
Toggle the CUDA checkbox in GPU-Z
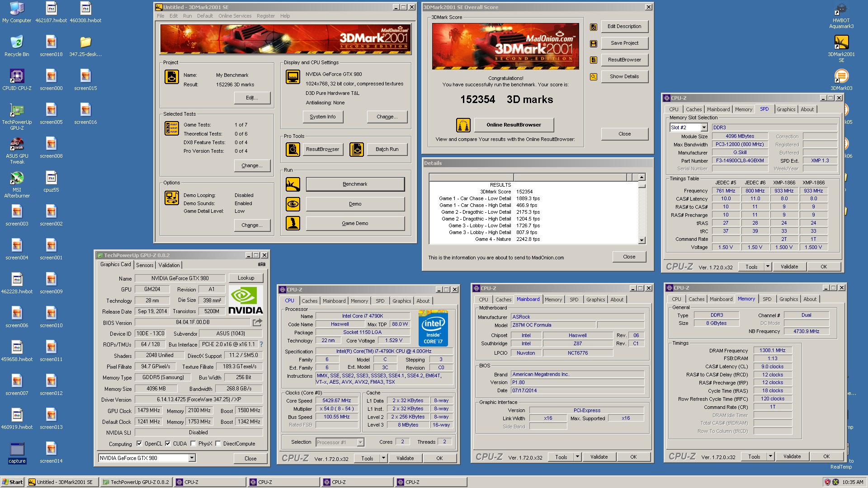point(168,444)
